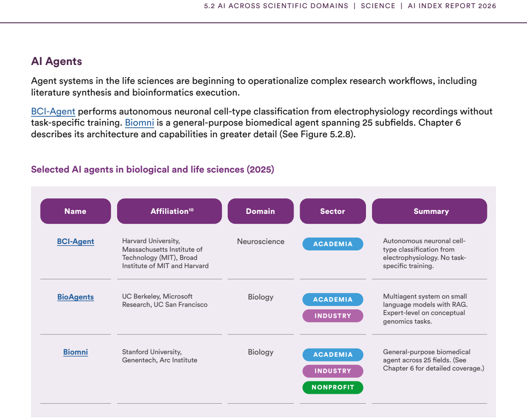527x420 pixels.
Task: Click the page header 'AI INDEX REPORT 2026'
Action: (x=452, y=6)
